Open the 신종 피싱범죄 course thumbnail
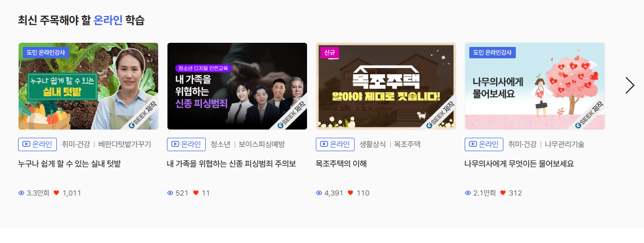 coord(237,86)
